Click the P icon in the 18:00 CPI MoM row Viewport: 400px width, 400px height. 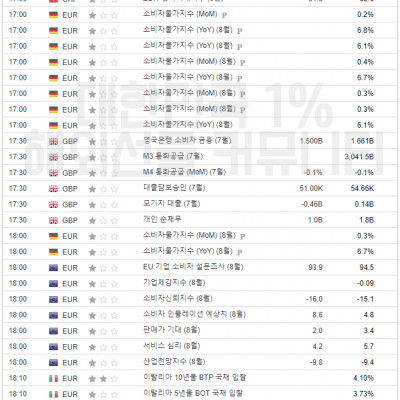click(x=243, y=236)
